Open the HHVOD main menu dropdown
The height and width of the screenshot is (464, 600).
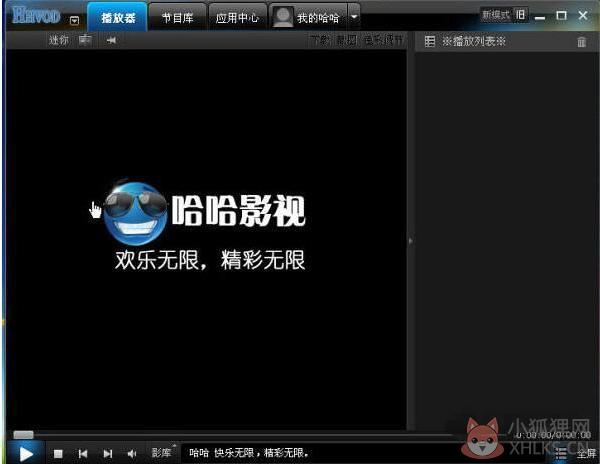tap(75, 20)
